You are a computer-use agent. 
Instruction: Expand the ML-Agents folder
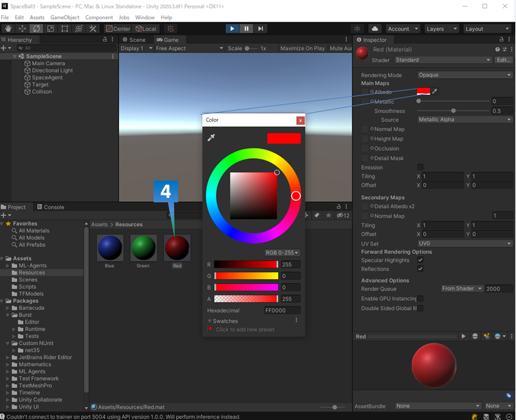click(8, 266)
